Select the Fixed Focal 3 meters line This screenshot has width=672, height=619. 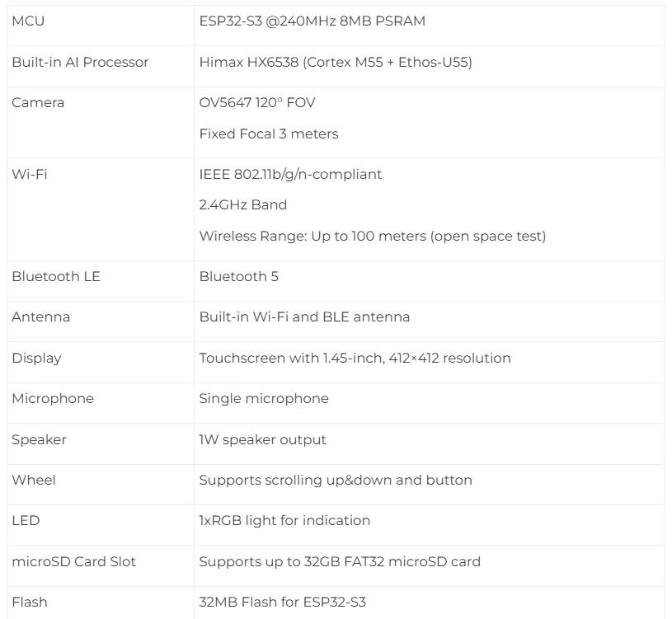click(x=269, y=134)
